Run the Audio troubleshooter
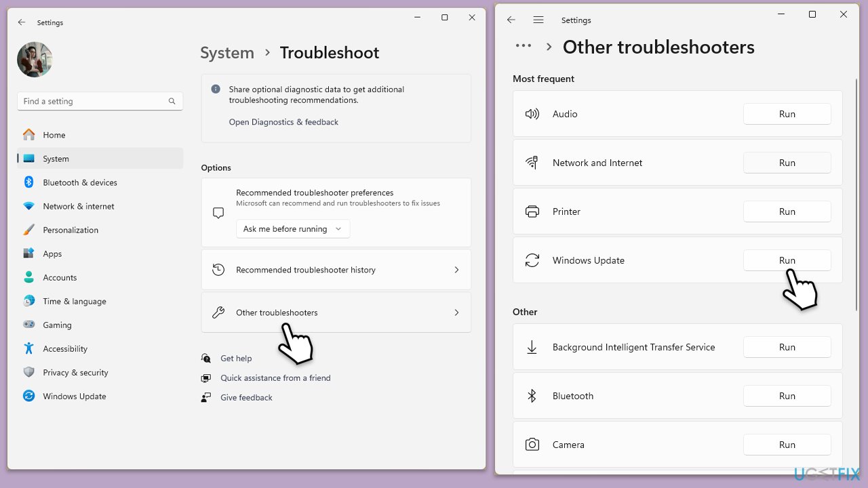 [x=787, y=114]
